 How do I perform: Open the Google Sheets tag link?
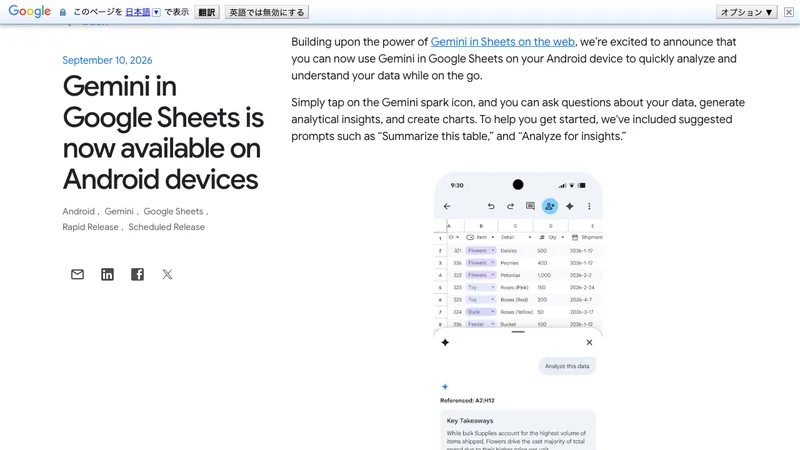(173, 211)
